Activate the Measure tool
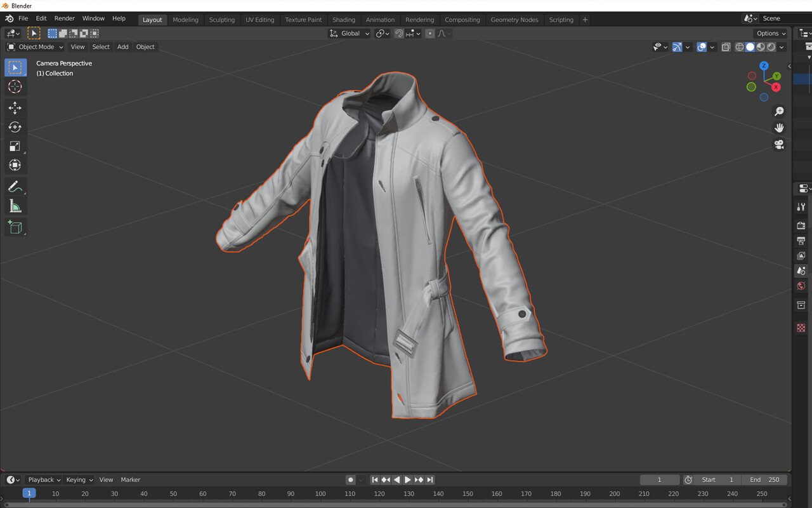Image resolution: width=812 pixels, height=508 pixels. pyautogui.click(x=15, y=206)
